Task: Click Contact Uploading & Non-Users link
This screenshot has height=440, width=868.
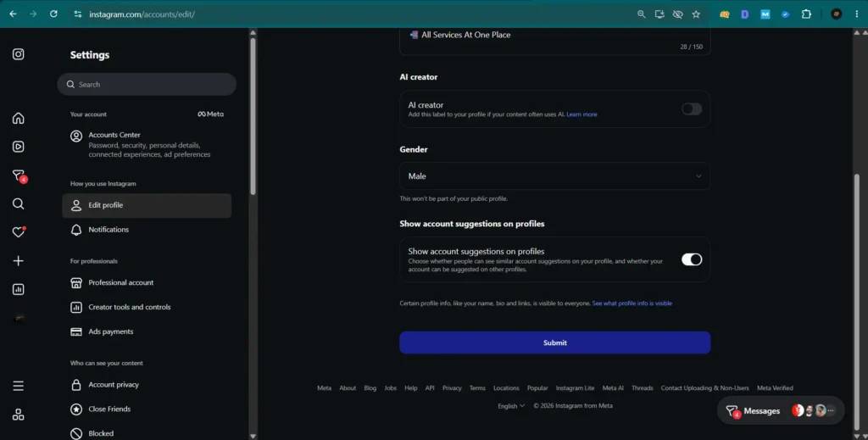Action: click(x=704, y=388)
